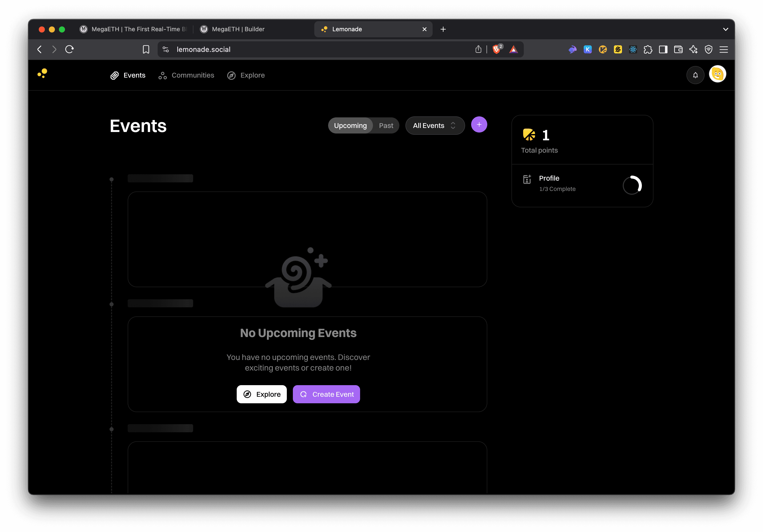Viewport: 763px width, 532px height.
Task: Switch to Past events
Action: tap(386, 126)
